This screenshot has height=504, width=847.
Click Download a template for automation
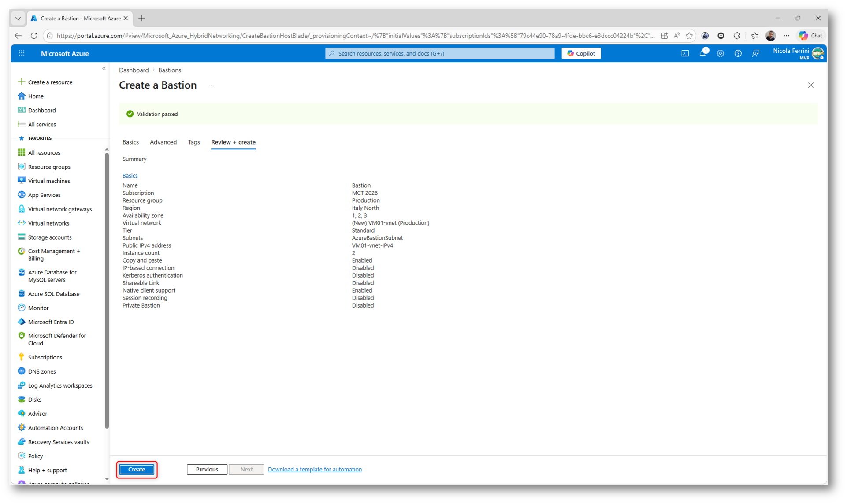(315, 470)
